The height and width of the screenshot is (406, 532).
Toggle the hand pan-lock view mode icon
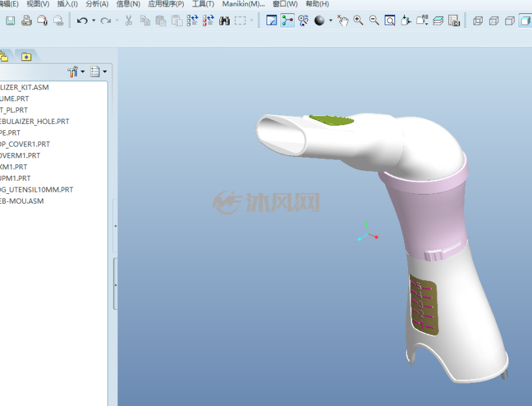click(343, 21)
